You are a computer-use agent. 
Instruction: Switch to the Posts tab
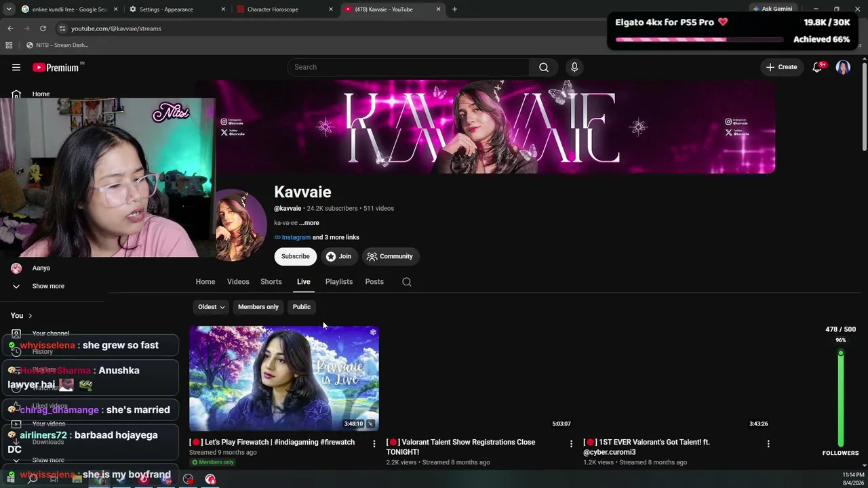pos(374,282)
